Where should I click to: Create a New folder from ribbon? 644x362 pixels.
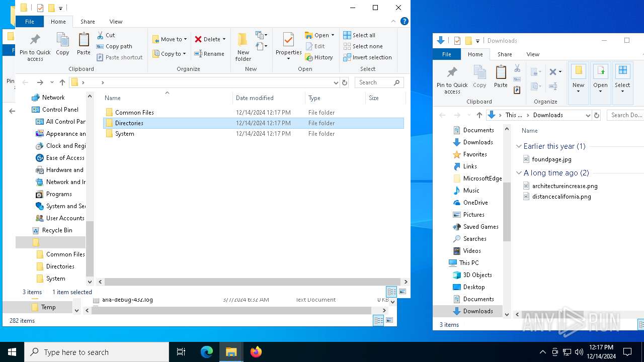(x=243, y=47)
